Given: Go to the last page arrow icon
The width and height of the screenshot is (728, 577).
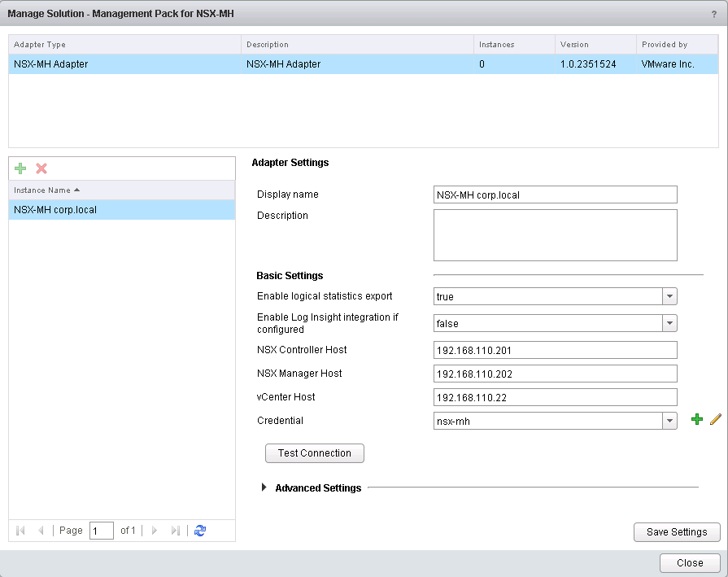Looking at the screenshot, I should tap(175, 531).
